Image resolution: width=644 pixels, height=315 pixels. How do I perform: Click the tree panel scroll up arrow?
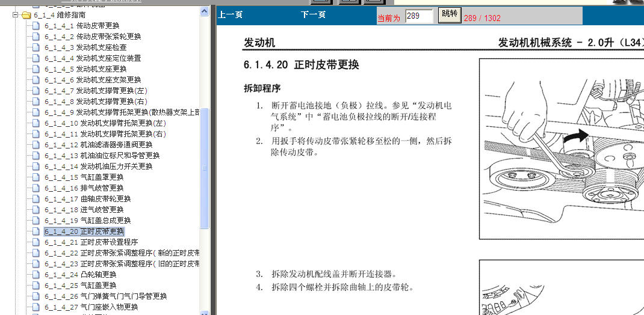[x=204, y=12]
